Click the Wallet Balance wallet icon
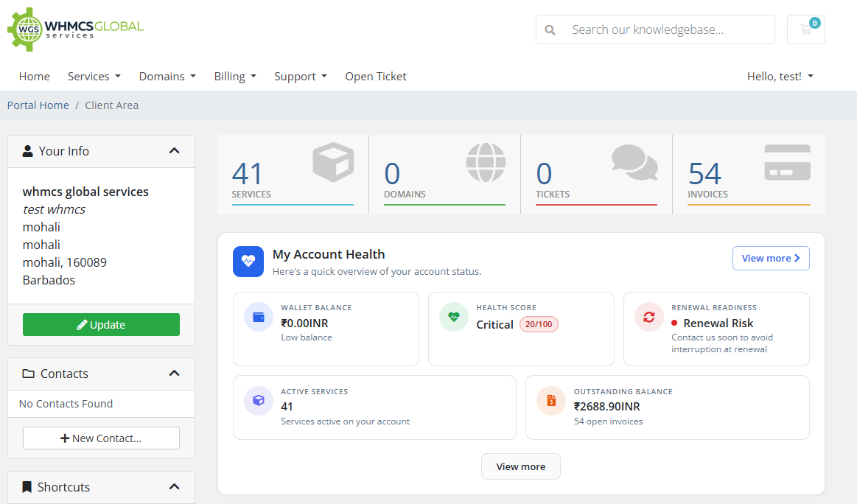This screenshot has width=857, height=504. [x=259, y=317]
